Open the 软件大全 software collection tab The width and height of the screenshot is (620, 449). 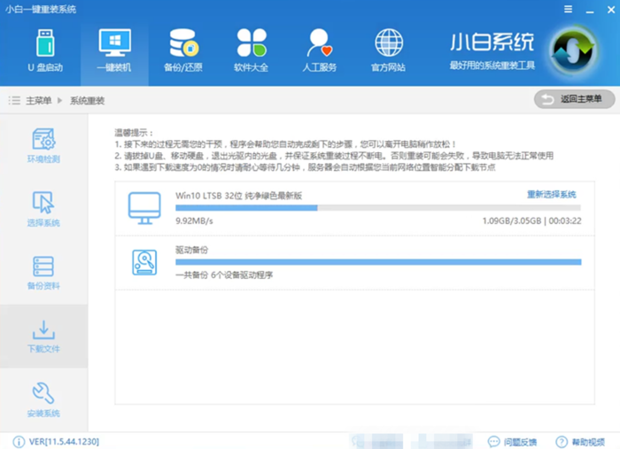pyautogui.click(x=251, y=51)
